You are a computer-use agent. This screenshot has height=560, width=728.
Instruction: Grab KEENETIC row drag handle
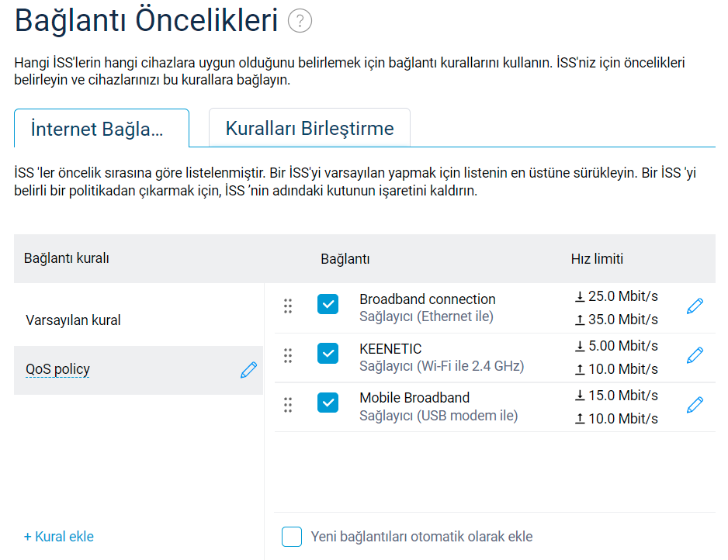coord(288,355)
